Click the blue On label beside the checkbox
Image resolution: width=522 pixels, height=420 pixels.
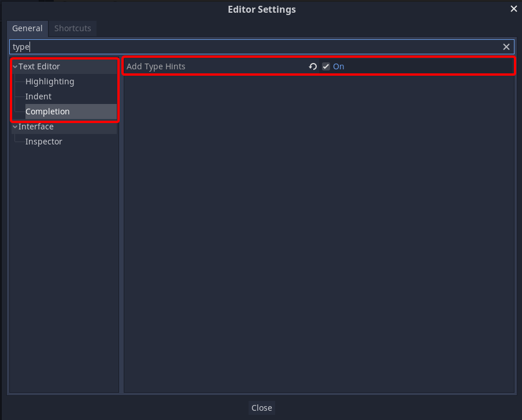tap(339, 66)
